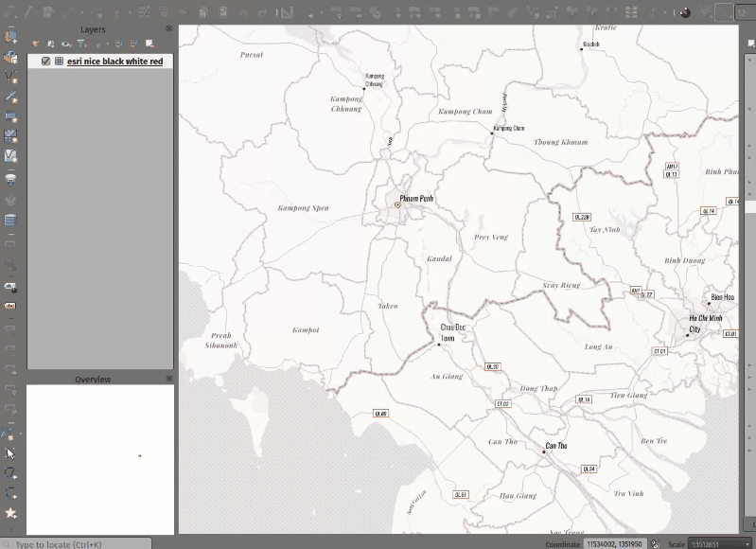The image size is (756, 549).
Task: Open the map scale dropdown
Action: (745, 544)
